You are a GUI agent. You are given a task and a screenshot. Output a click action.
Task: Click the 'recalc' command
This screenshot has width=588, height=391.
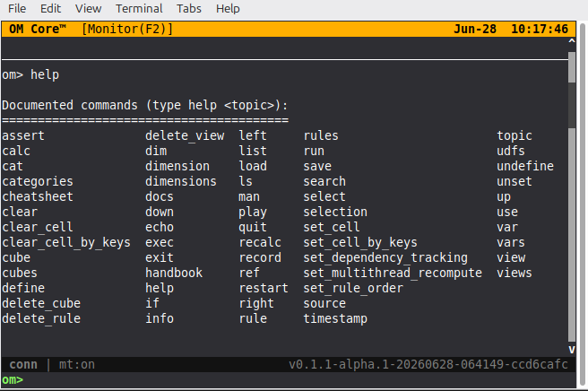[260, 242]
